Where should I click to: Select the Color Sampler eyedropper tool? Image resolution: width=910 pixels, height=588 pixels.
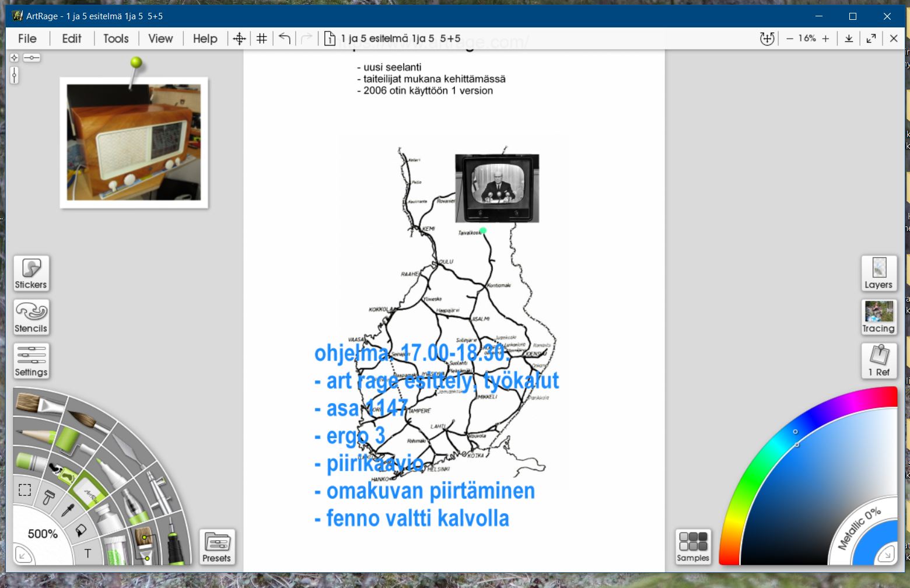pyautogui.click(x=68, y=511)
